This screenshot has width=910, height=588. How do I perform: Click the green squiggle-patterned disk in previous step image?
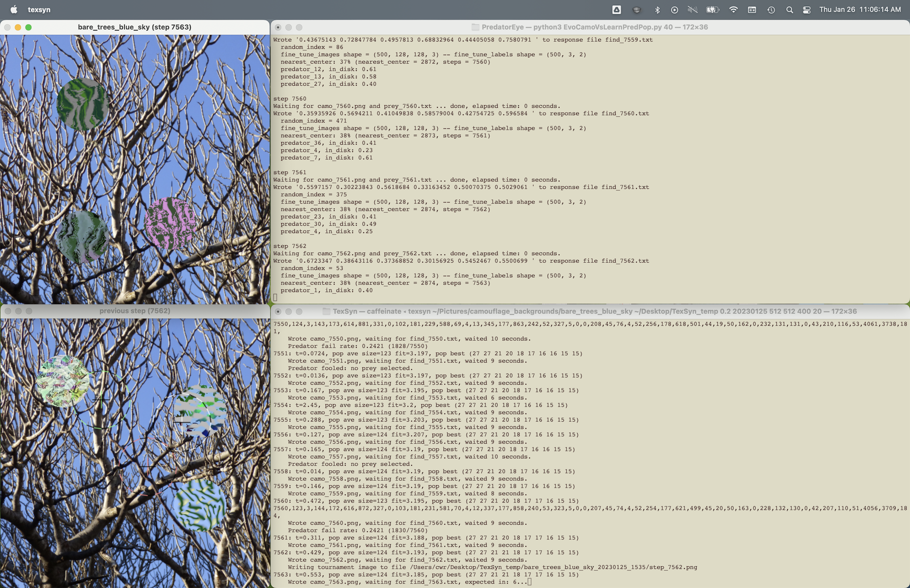(x=200, y=505)
